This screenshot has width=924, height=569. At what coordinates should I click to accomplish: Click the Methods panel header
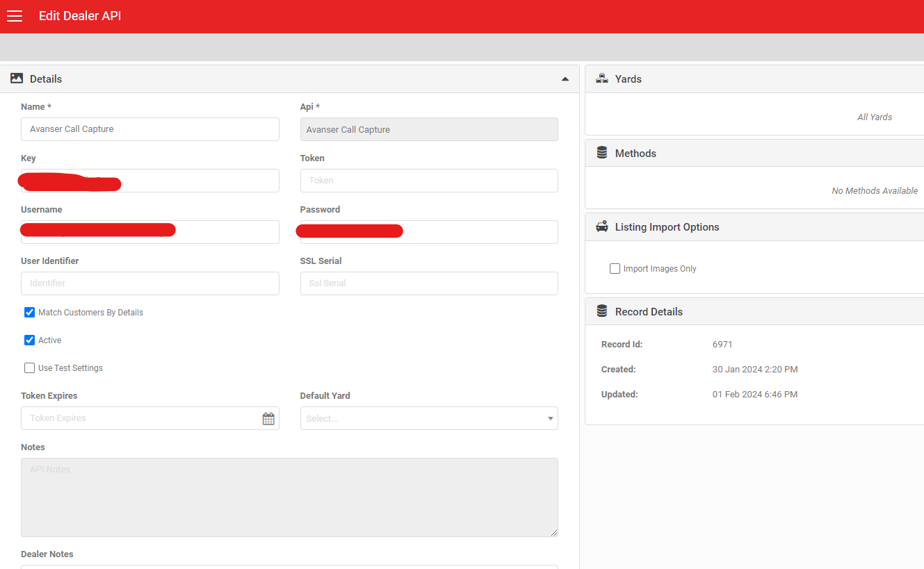click(x=754, y=153)
